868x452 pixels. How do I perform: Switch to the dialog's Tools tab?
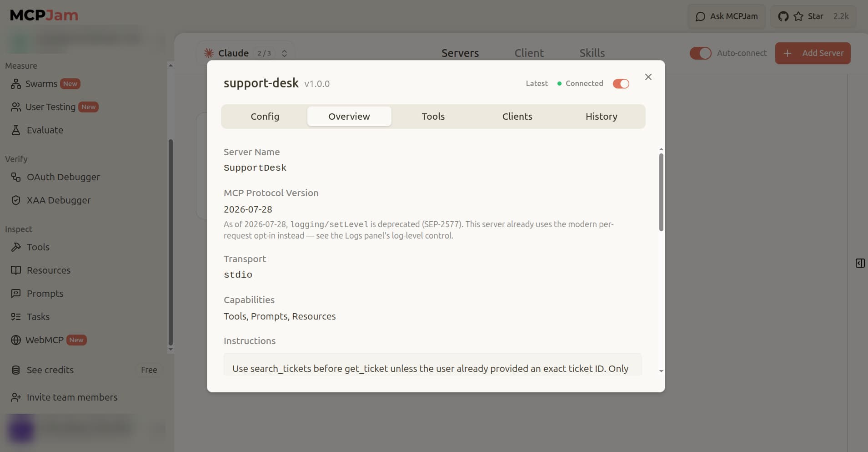pos(433,117)
